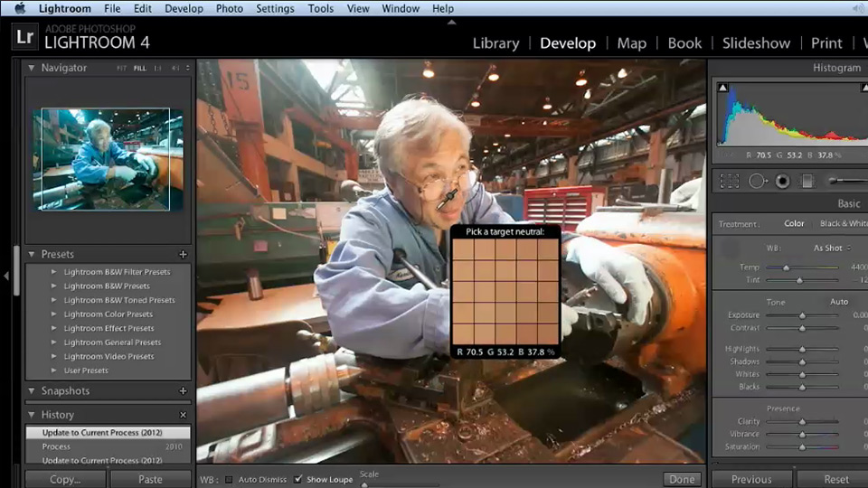Click the Copy... settings button
Image resolution: width=868 pixels, height=488 pixels.
65,479
